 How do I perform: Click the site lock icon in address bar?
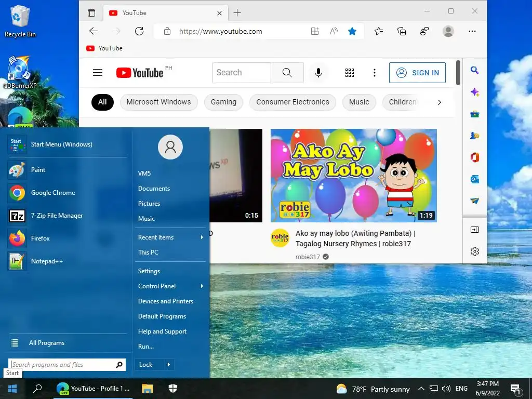(167, 31)
